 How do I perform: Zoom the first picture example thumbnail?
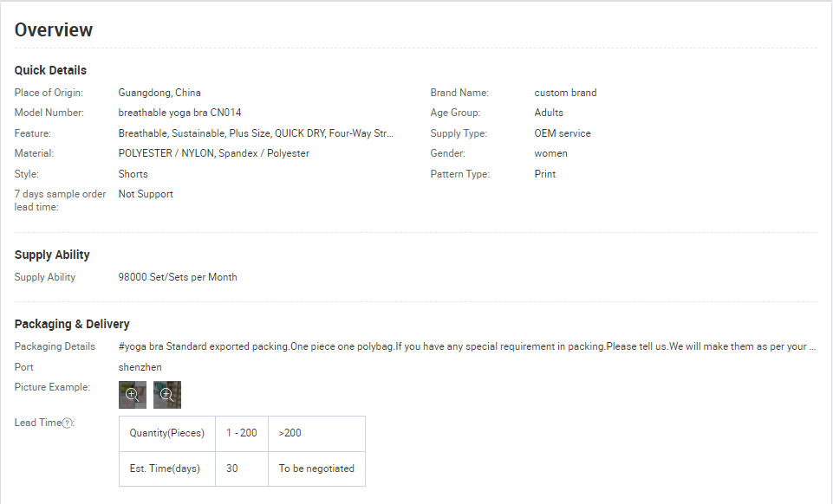132,394
